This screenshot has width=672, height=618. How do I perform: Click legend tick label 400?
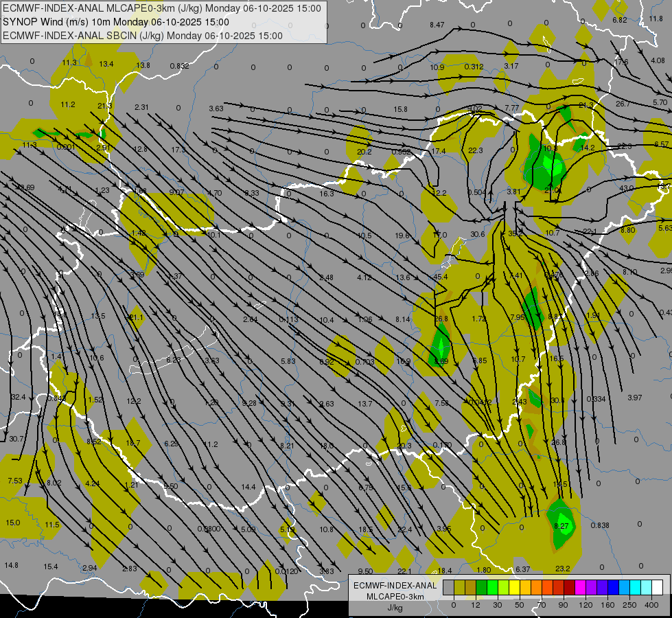click(651, 605)
